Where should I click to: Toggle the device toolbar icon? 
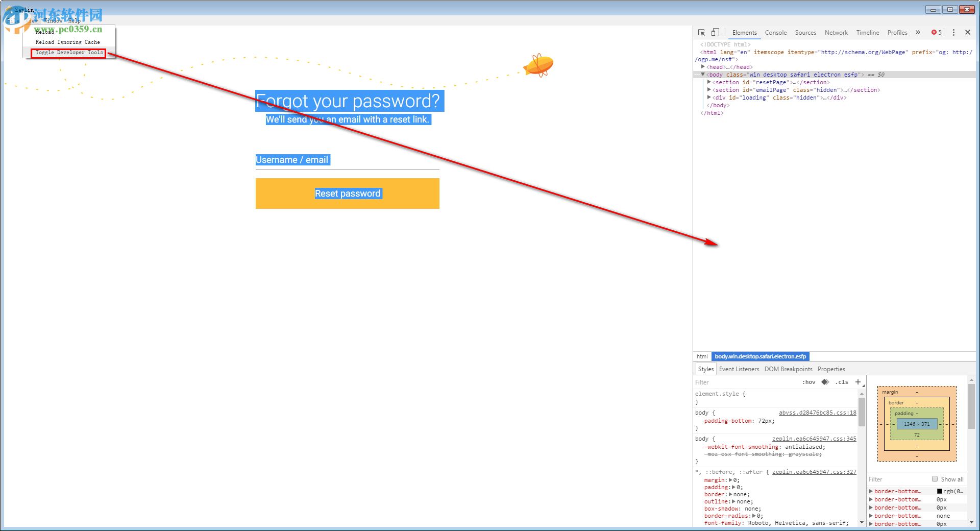coord(715,32)
